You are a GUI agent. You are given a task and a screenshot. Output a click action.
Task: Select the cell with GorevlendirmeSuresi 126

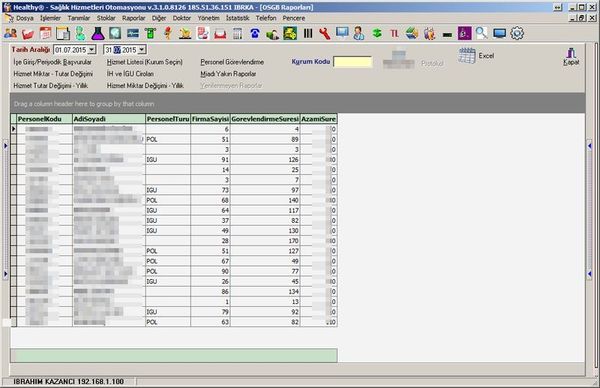(x=265, y=160)
